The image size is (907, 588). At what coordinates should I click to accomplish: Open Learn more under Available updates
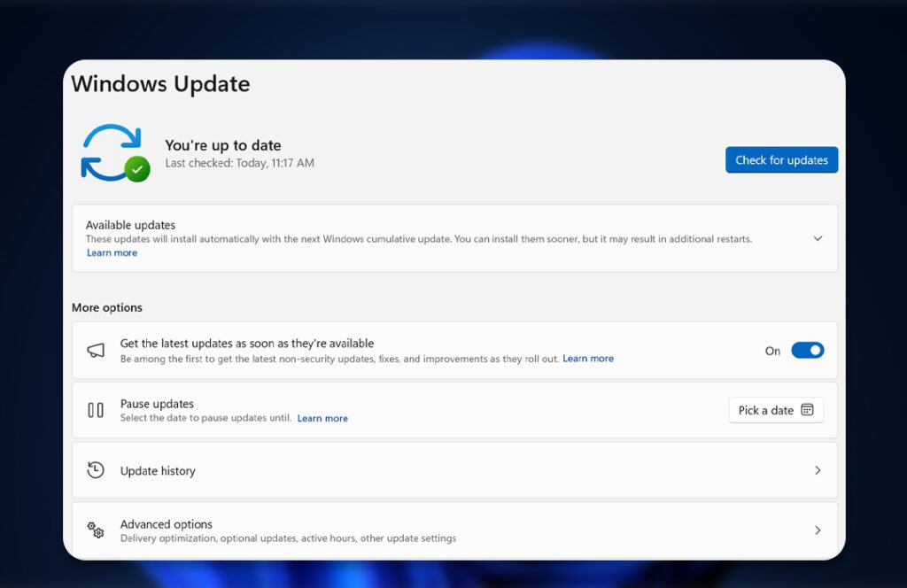112,252
